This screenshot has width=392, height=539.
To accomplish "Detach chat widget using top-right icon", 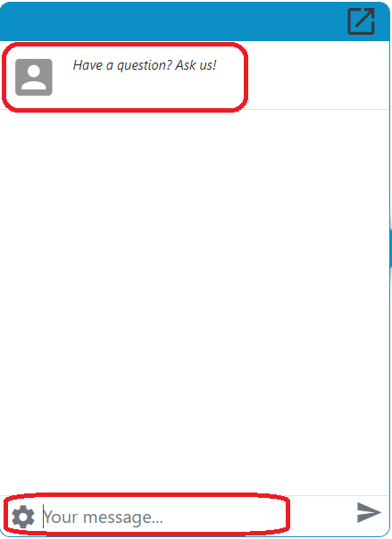I will (361, 21).
